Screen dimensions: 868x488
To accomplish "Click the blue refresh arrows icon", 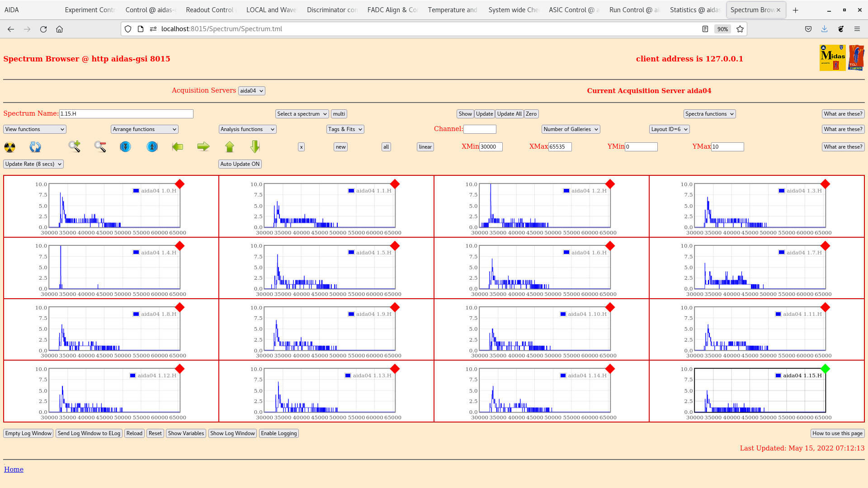I will tap(35, 147).
